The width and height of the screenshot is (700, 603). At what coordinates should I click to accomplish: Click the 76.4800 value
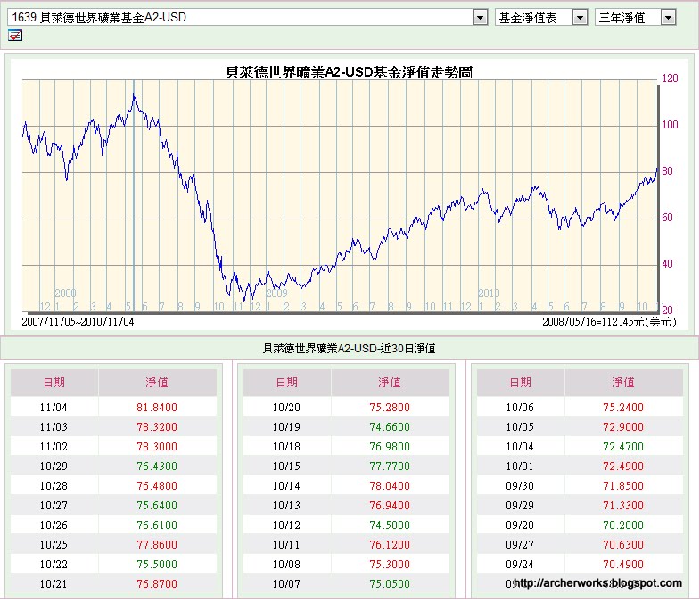coord(157,486)
